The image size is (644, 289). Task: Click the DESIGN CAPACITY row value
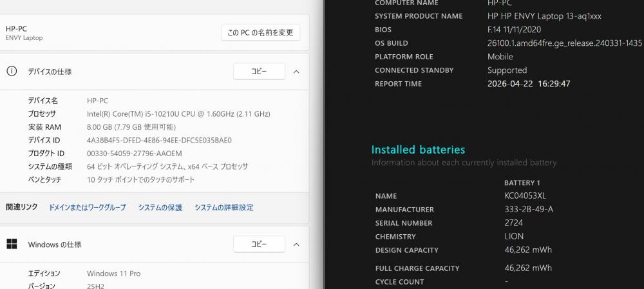tap(528, 250)
